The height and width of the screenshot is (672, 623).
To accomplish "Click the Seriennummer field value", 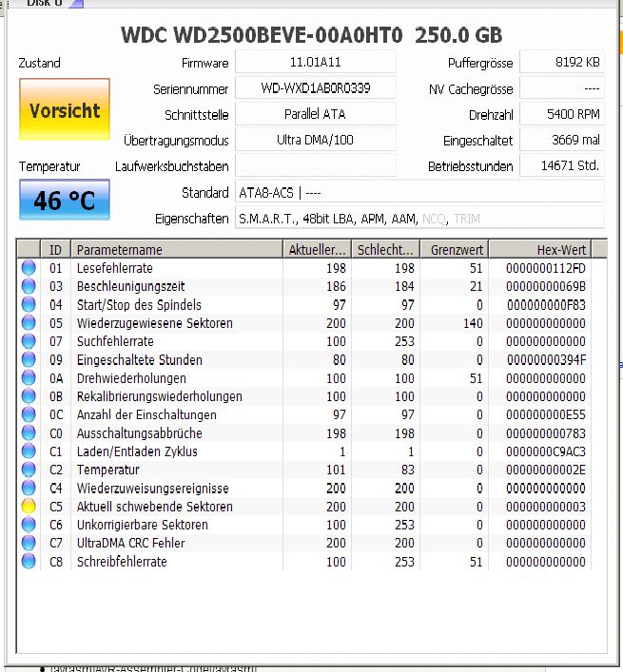I will (x=316, y=88).
